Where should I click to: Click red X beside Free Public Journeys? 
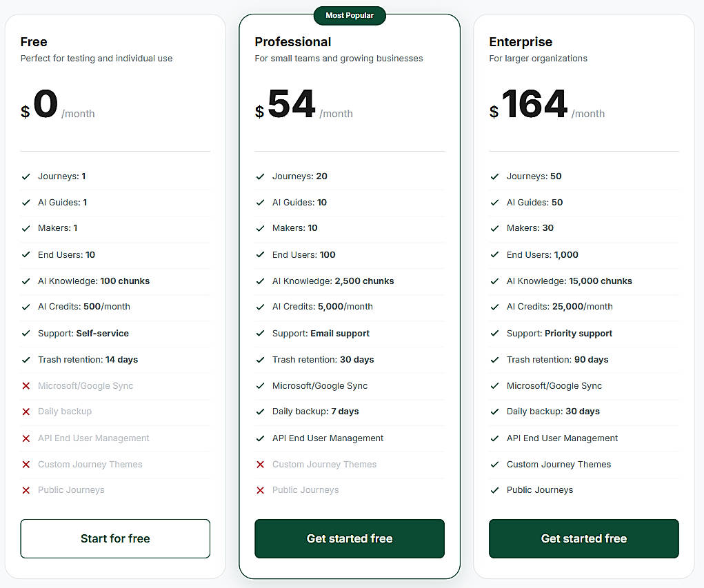[x=26, y=490]
